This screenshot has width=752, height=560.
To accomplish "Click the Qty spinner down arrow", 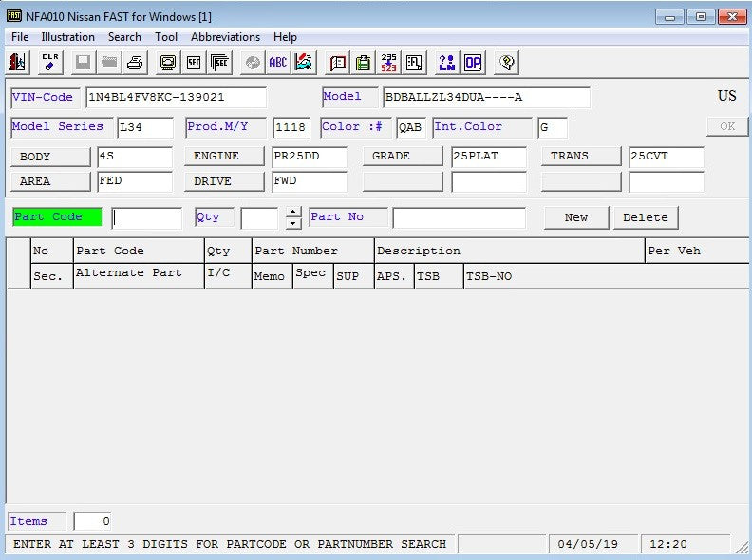I will tap(293, 223).
